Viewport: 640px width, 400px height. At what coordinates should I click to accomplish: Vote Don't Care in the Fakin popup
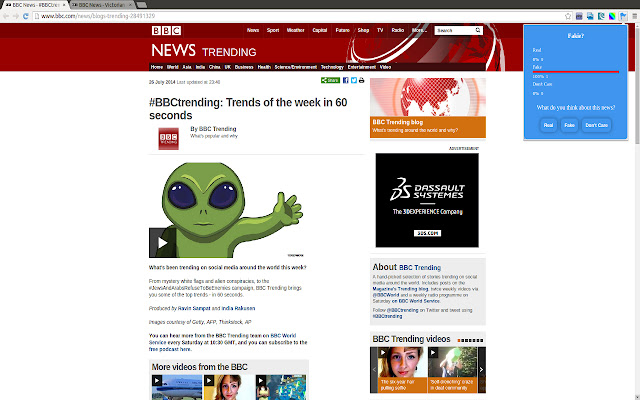point(596,125)
